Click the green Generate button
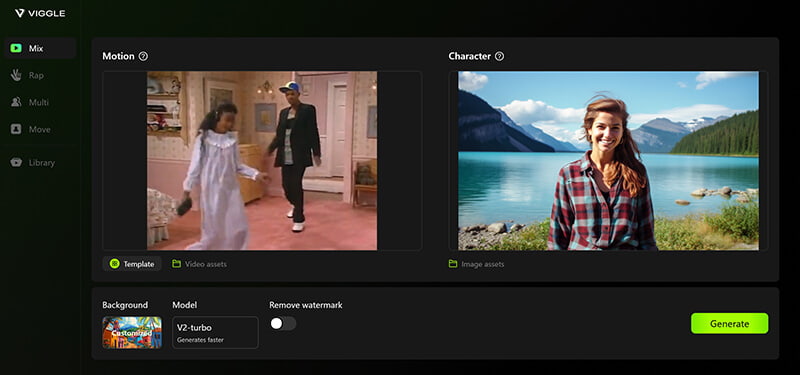This screenshot has width=800, height=375. pyautogui.click(x=730, y=323)
